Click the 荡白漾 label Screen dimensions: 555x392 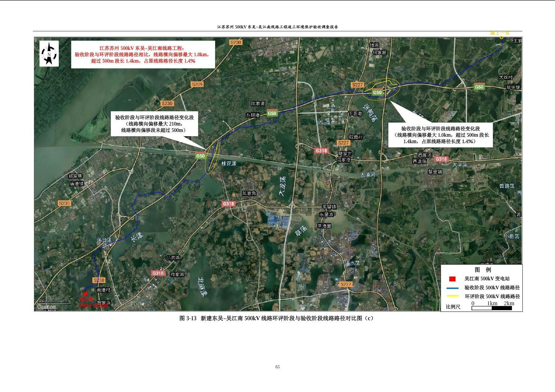coord(104,240)
